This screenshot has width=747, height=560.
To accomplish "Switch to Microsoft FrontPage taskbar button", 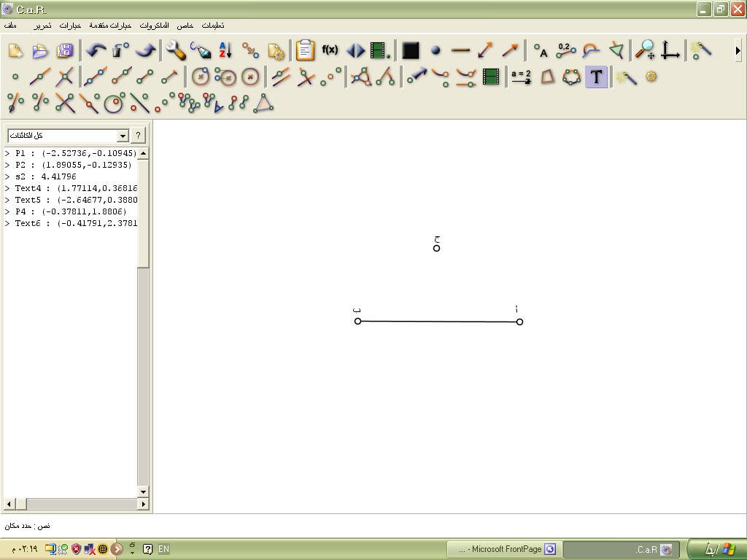I will (x=505, y=549).
